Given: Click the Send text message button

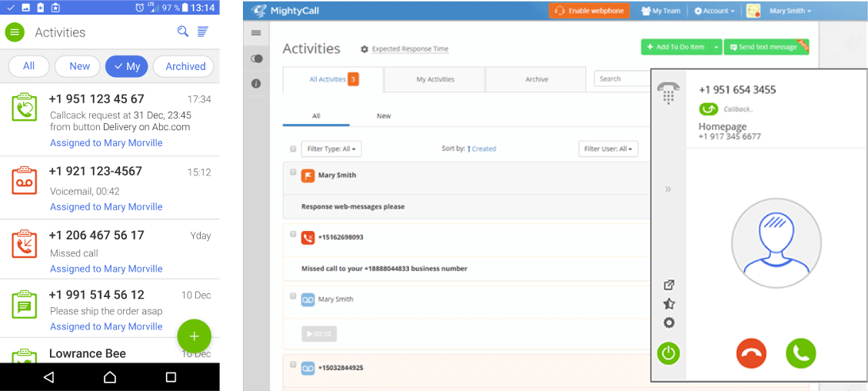Looking at the screenshot, I should coord(766,47).
